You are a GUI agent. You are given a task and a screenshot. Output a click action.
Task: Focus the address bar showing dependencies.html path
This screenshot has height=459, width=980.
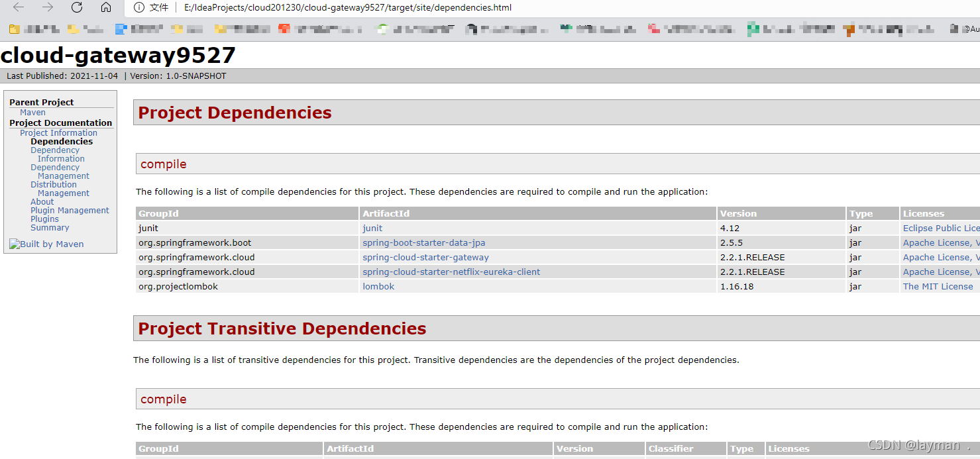[x=348, y=8]
